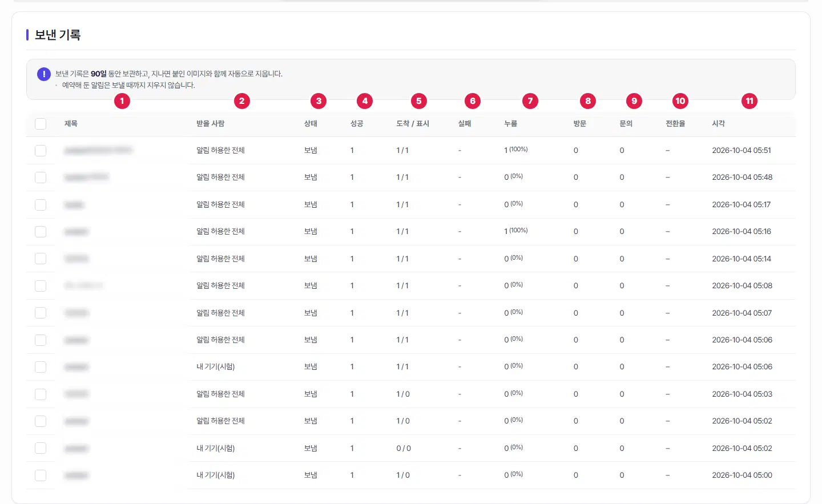Click the timestamp 2026-10-04 05:00

click(x=742, y=475)
